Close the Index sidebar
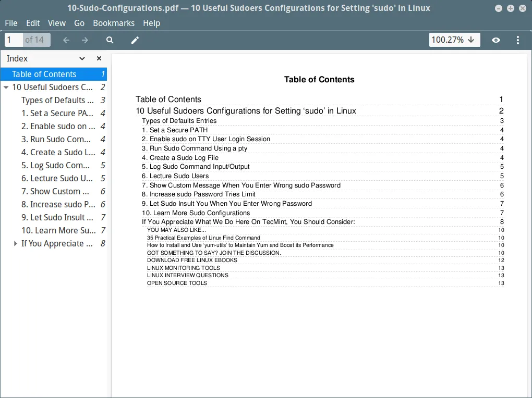This screenshot has width=532, height=398. (x=99, y=59)
